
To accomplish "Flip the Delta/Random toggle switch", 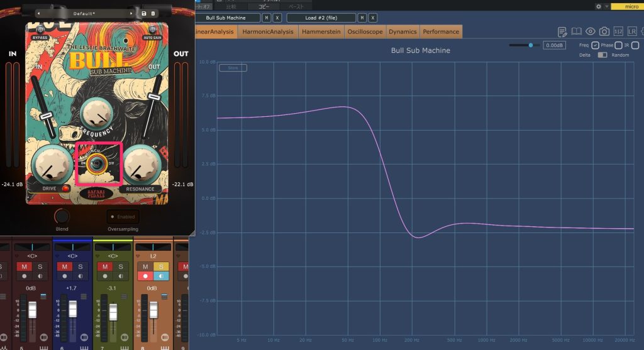I will 602,55.
